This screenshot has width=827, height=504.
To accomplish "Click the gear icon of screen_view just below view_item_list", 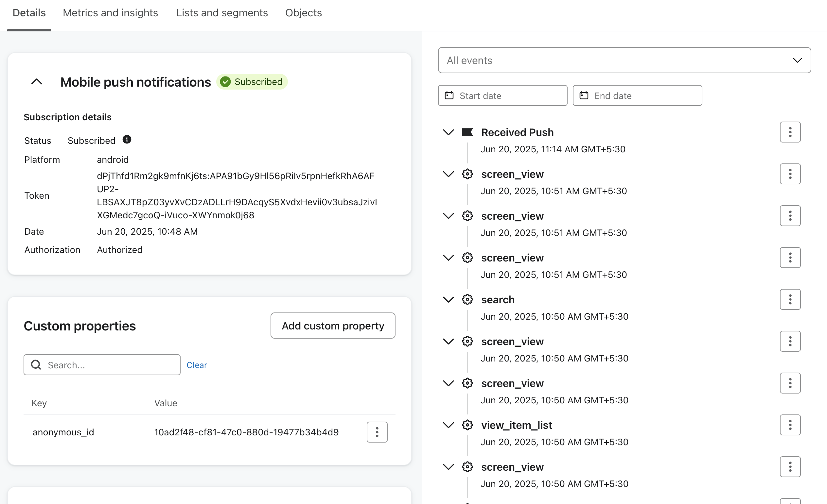I will (x=467, y=467).
